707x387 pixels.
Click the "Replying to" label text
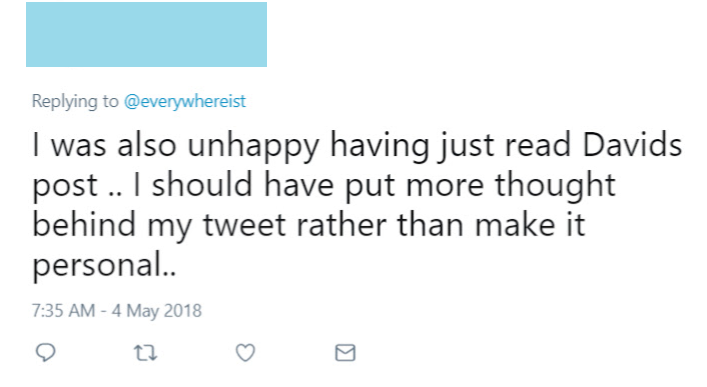point(75,101)
